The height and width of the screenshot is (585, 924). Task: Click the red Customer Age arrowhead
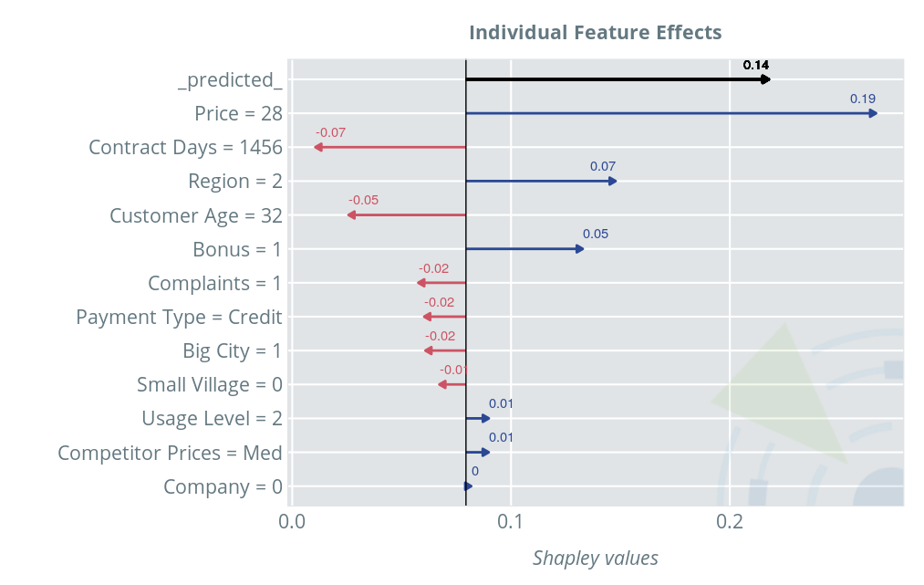[x=351, y=215]
